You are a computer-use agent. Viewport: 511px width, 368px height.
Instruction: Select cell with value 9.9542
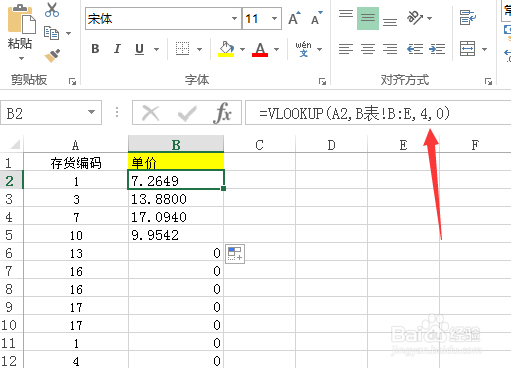tap(176, 235)
